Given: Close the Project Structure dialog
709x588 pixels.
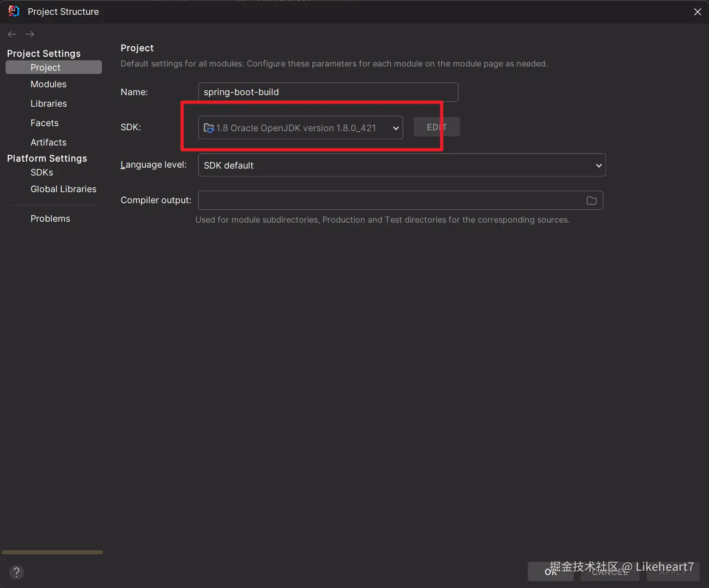Looking at the screenshot, I should [697, 12].
